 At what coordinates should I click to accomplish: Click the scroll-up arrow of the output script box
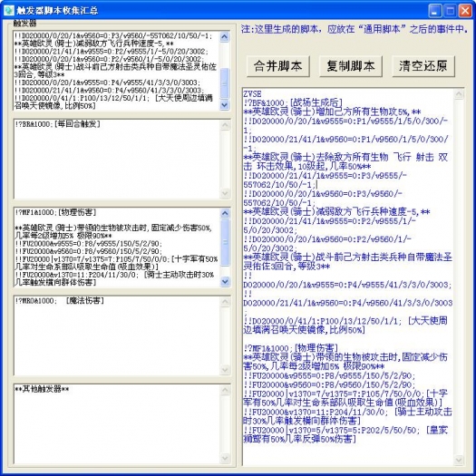coord(459,94)
